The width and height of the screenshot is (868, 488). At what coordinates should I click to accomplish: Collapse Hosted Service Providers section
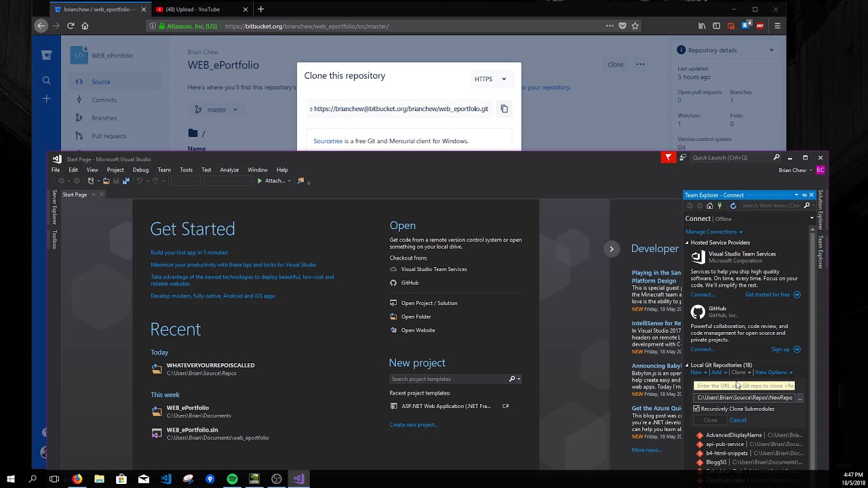(x=686, y=243)
